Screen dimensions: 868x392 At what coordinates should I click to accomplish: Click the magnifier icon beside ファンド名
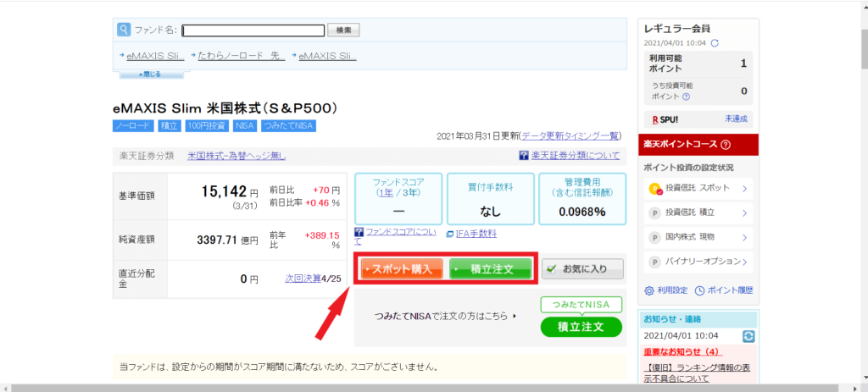coord(124,30)
